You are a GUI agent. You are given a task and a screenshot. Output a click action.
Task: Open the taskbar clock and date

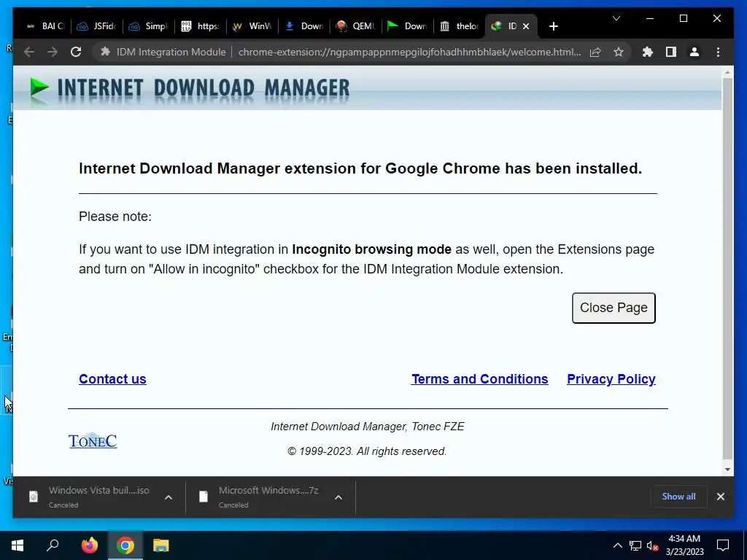click(684, 545)
